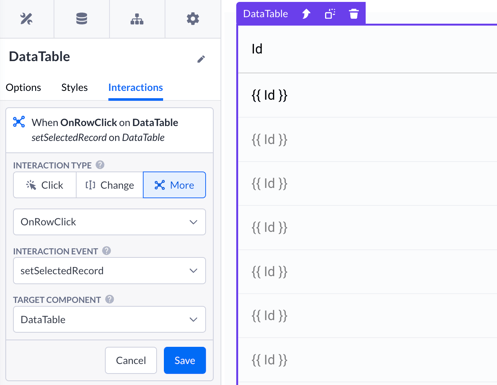Show help for Interaction Event

106,251
